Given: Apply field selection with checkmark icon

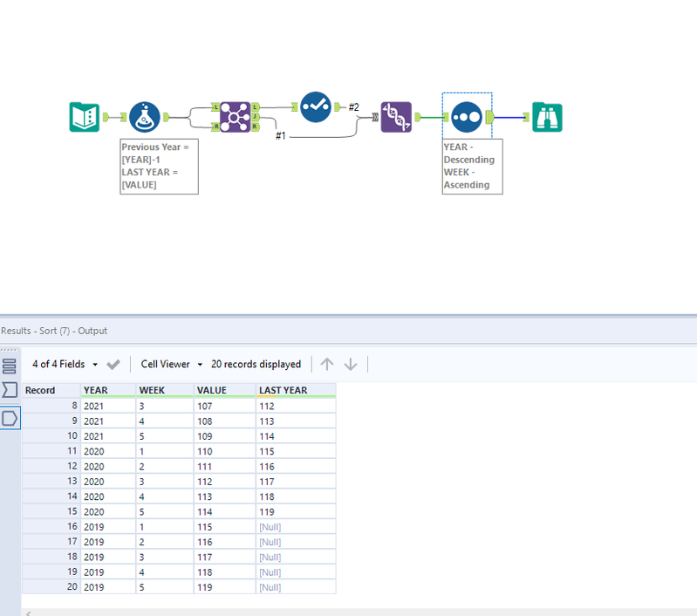Looking at the screenshot, I should 113,365.
